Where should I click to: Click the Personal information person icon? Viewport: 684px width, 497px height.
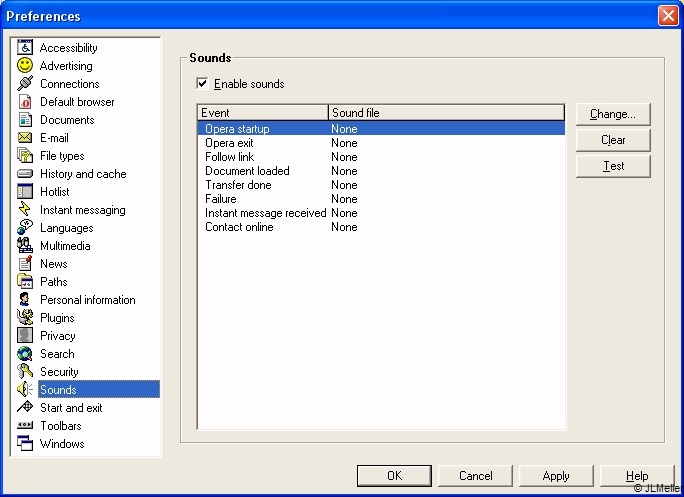pyautogui.click(x=25, y=299)
